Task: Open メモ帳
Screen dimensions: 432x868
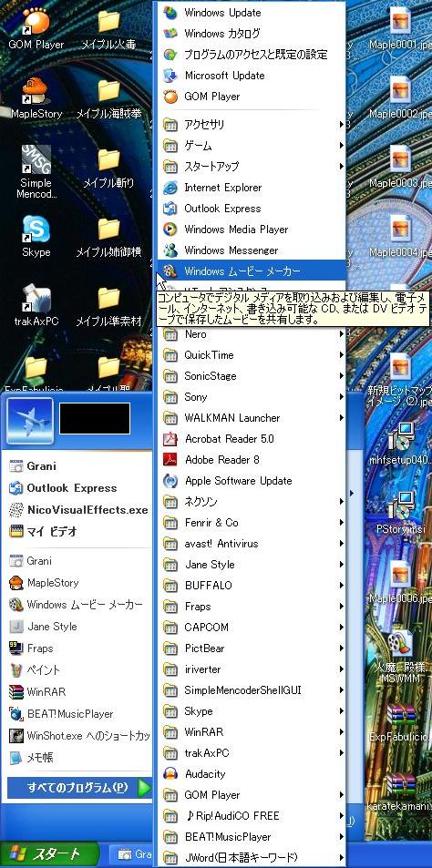Action: tap(78, 757)
